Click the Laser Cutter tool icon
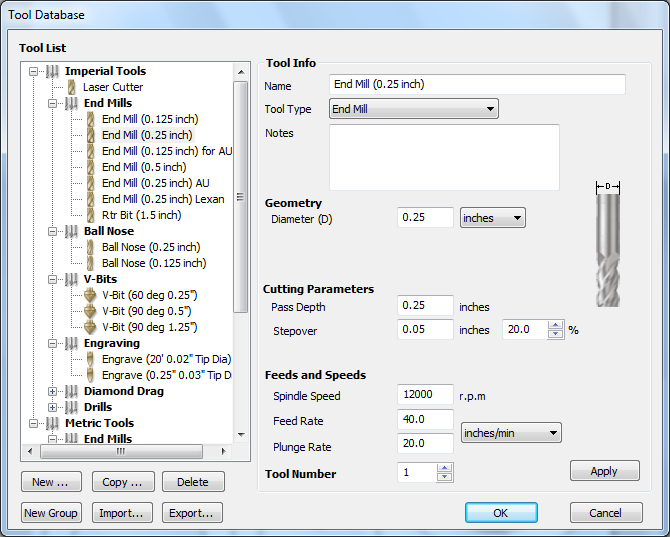 pos(72,87)
